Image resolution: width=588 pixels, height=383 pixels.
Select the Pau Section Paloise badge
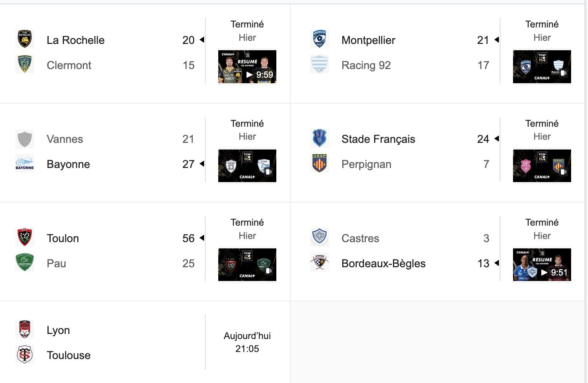tap(25, 263)
